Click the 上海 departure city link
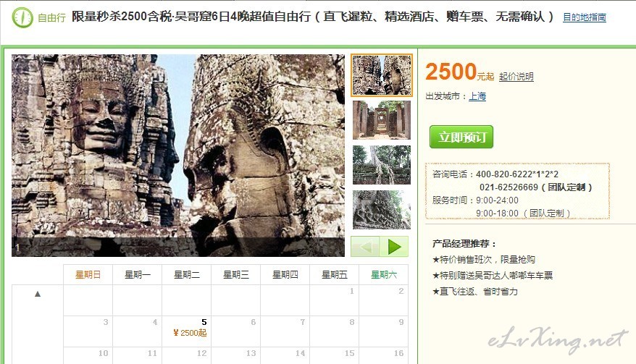Image resolution: width=636 pixels, height=364 pixels. pos(477,96)
